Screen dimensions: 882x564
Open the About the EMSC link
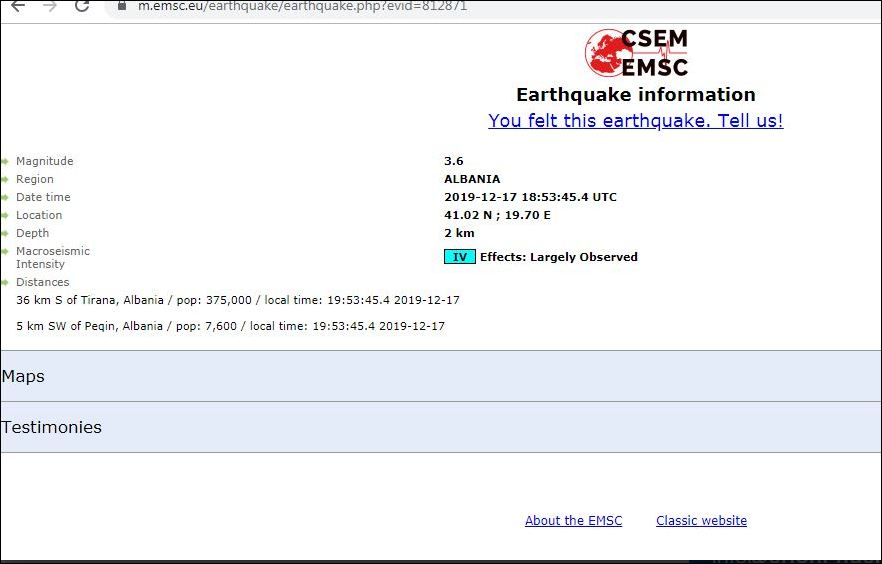click(573, 521)
